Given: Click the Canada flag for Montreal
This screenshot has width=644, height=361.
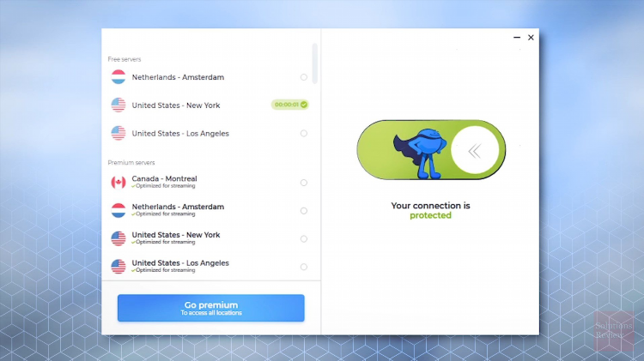Looking at the screenshot, I should [118, 182].
